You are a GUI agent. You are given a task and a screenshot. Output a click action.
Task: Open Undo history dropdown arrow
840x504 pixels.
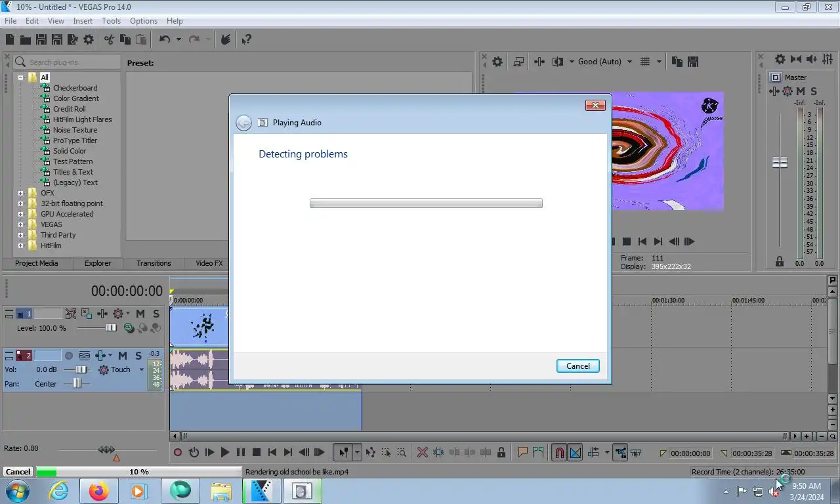click(x=178, y=39)
